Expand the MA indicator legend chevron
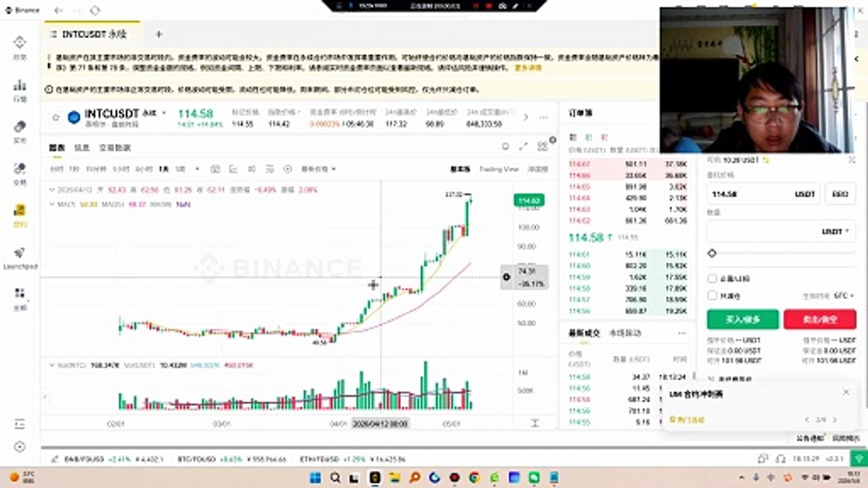868x488 pixels. point(53,203)
